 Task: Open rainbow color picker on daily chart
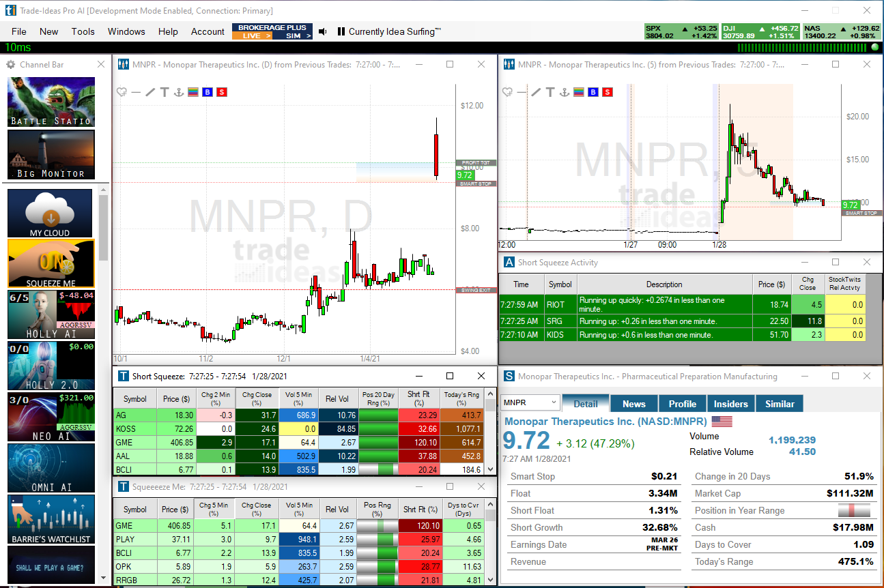193,92
